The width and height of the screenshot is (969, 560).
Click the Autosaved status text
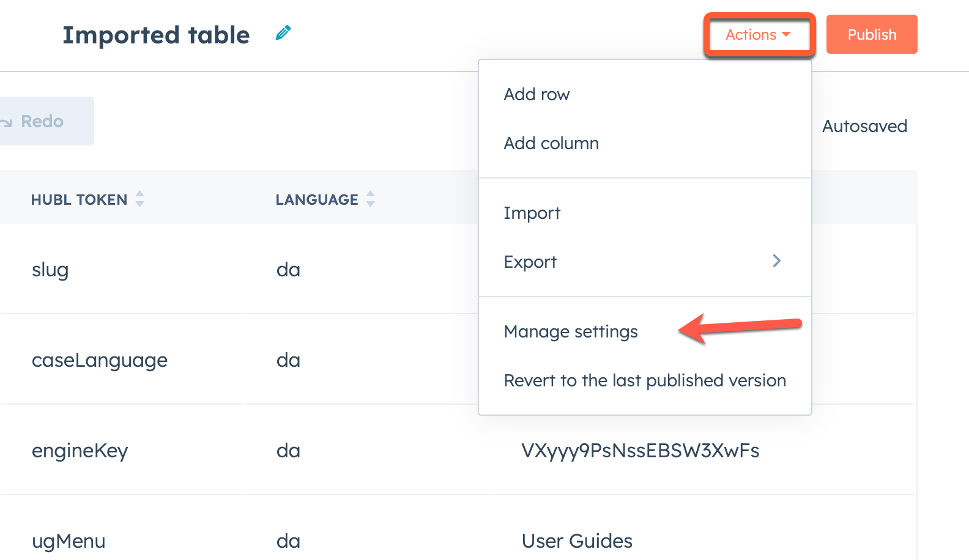(864, 126)
